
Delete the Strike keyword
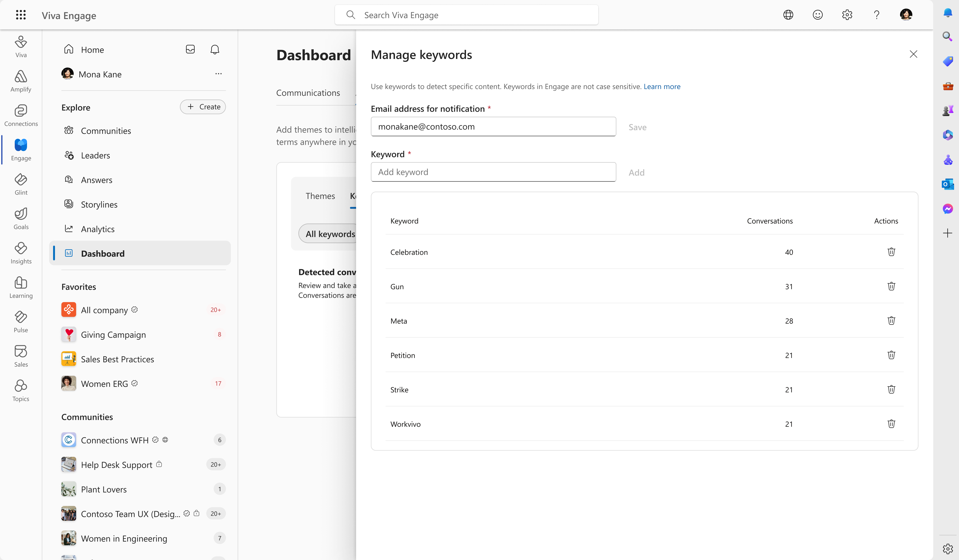point(891,390)
